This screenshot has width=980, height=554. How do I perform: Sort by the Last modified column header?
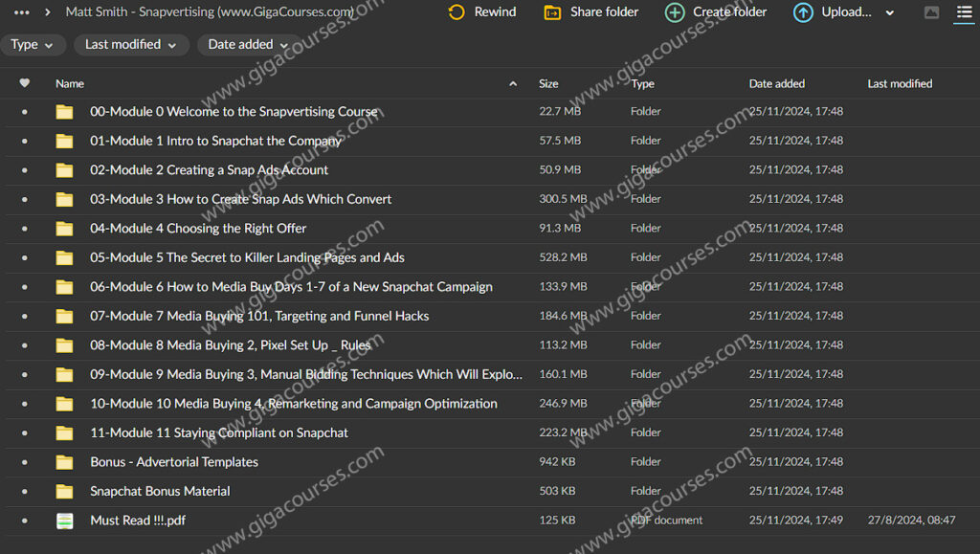(x=900, y=84)
